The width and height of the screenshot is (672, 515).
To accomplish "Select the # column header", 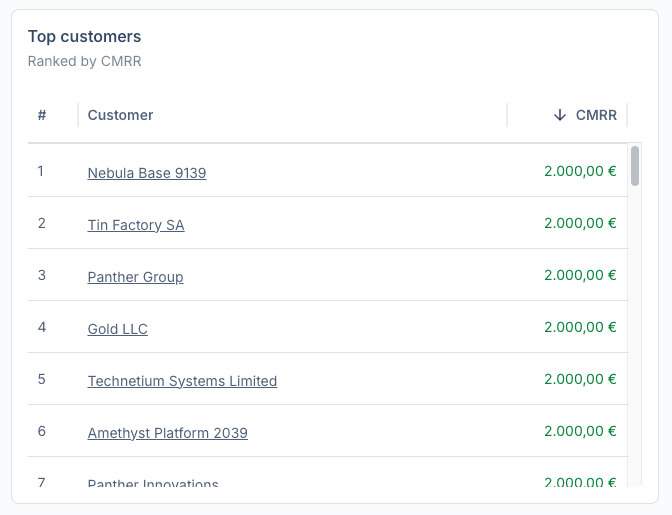I will coord(42,115).
